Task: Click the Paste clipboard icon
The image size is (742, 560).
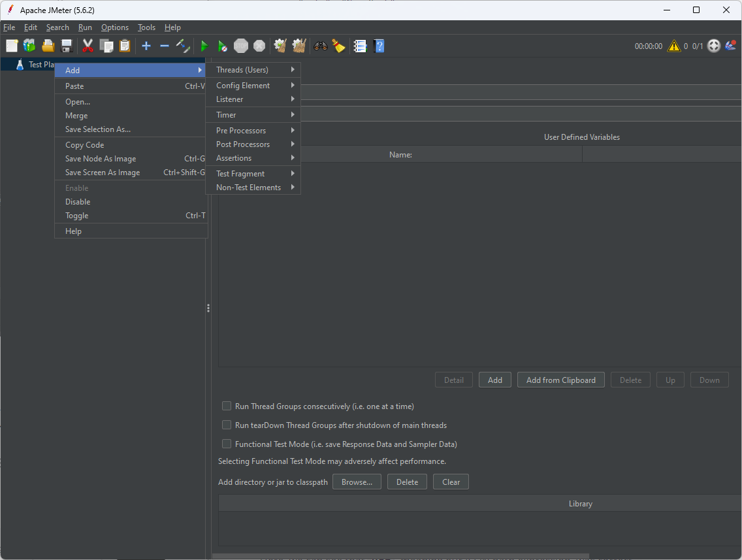Action: [125, 46]
